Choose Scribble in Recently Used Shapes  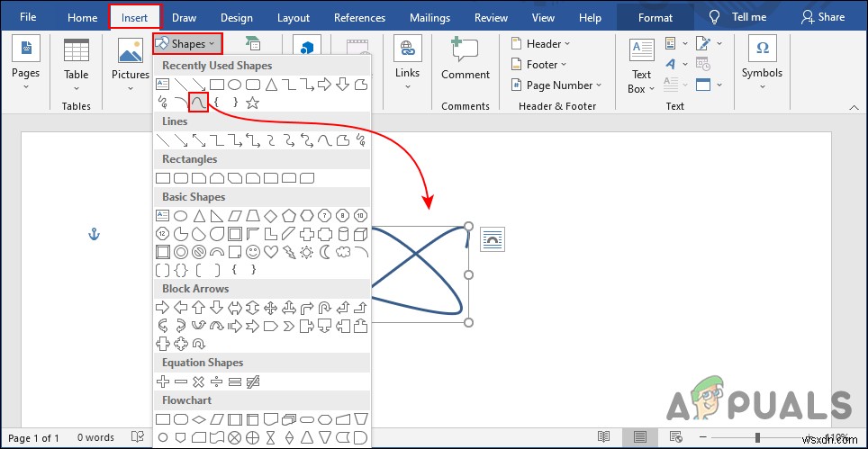coord(162,103)
